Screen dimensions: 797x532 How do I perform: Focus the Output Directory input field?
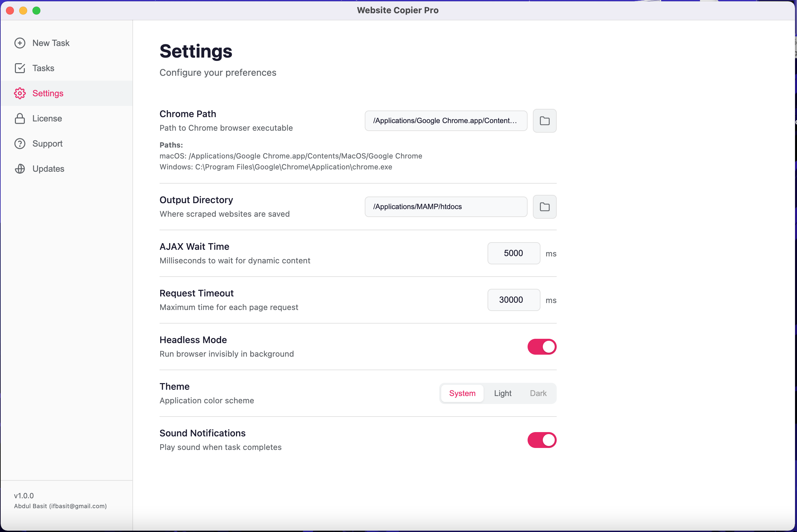pos(445,207)
